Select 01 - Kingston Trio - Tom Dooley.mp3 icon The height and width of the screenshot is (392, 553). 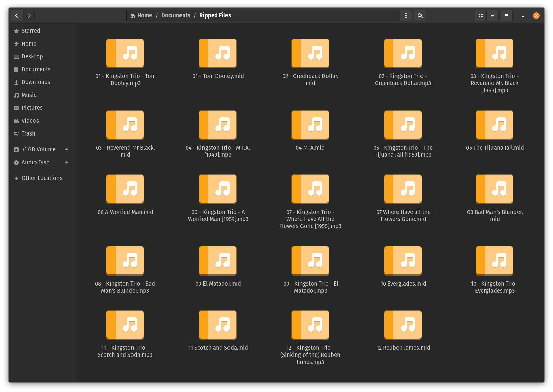125,53
